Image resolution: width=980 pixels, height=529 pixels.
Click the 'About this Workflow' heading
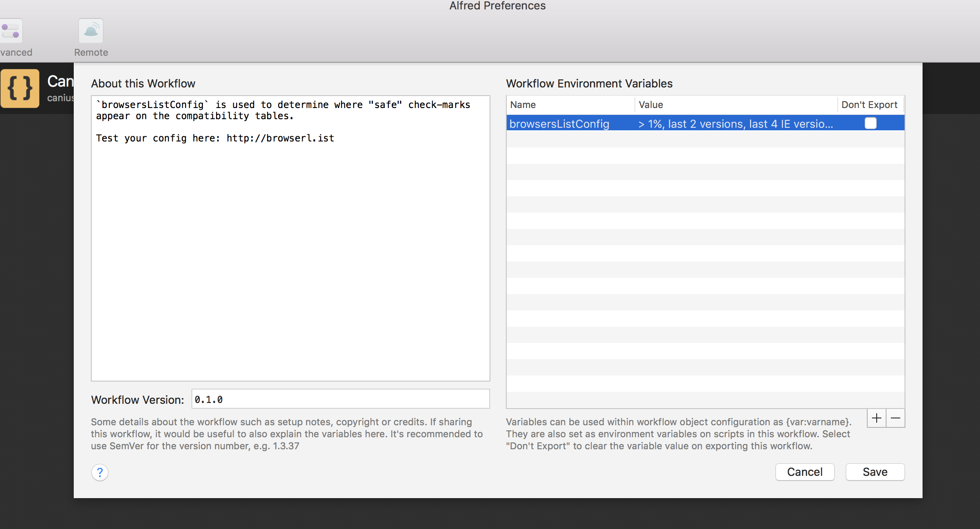(x=143, y=84)
